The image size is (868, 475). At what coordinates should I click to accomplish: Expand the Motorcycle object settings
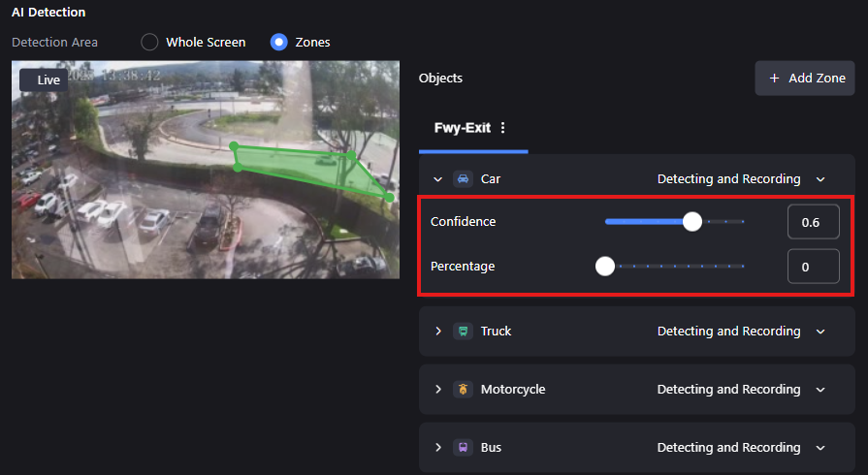[x=437, y=389]
